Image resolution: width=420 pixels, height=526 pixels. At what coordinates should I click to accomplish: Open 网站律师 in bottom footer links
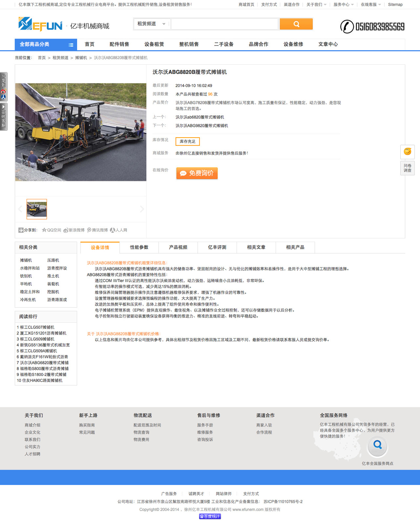(224, 493)
